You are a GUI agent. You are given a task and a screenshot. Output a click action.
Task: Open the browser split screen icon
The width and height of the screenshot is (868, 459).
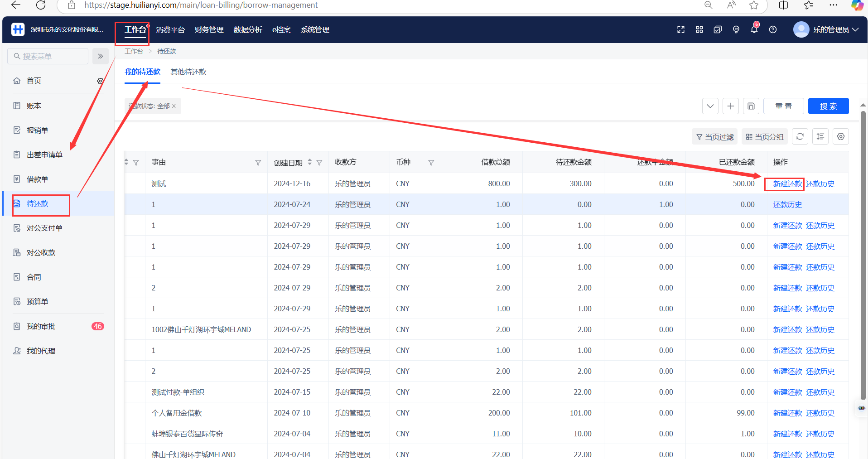pyautogui.click(x=783, y=5)
